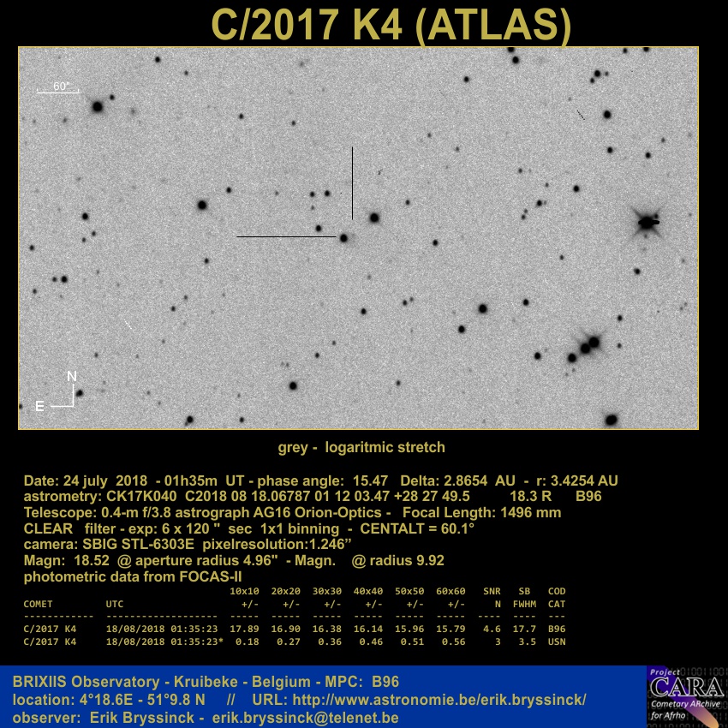The height and width of the screenshot is (728, 728).
Task: Click the "camera: SBIG STL-6303E" text
Action: [109, 544]
